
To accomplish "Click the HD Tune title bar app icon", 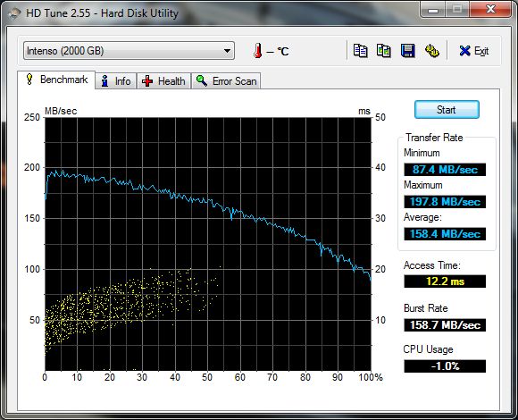I will (13, 13).
